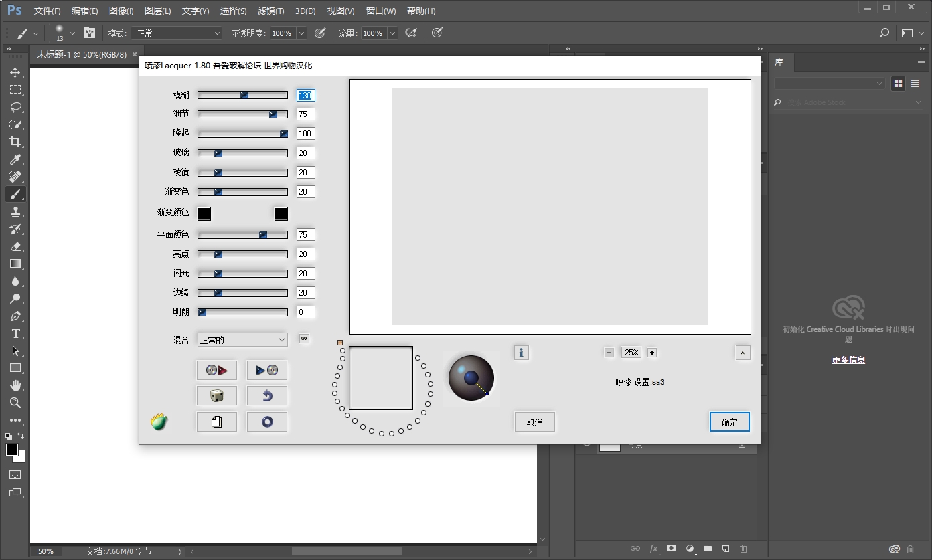Select the Quick Selection tool
Image resolution: width=932 pixels, height=560 pixels.
click(x=15, y=124)
